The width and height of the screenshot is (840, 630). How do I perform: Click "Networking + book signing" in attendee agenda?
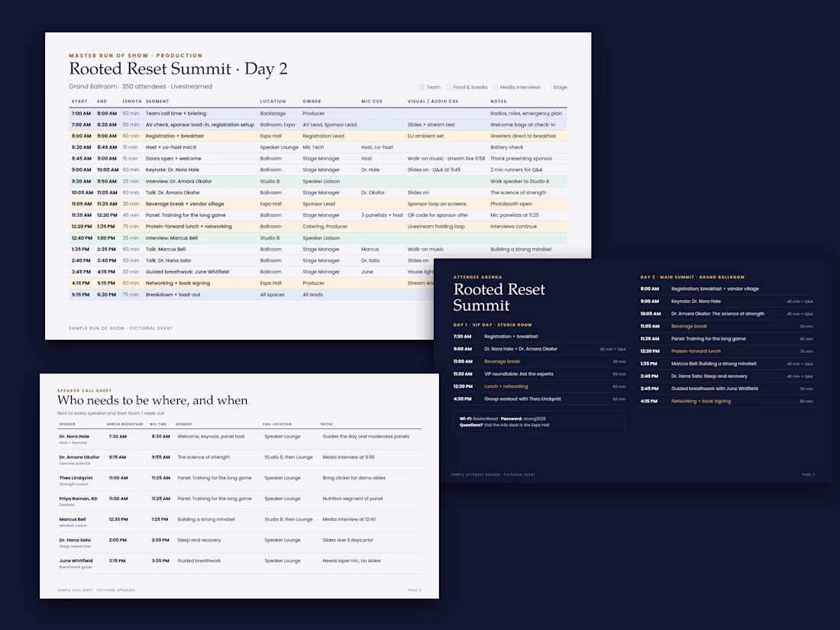[701, 401]
